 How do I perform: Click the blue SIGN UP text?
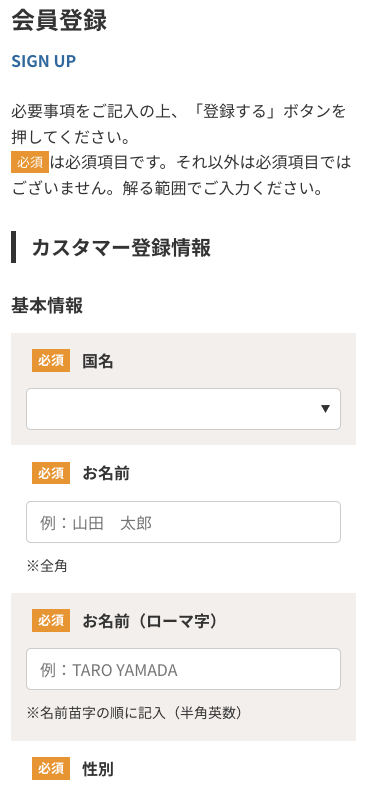pos(44,61)
